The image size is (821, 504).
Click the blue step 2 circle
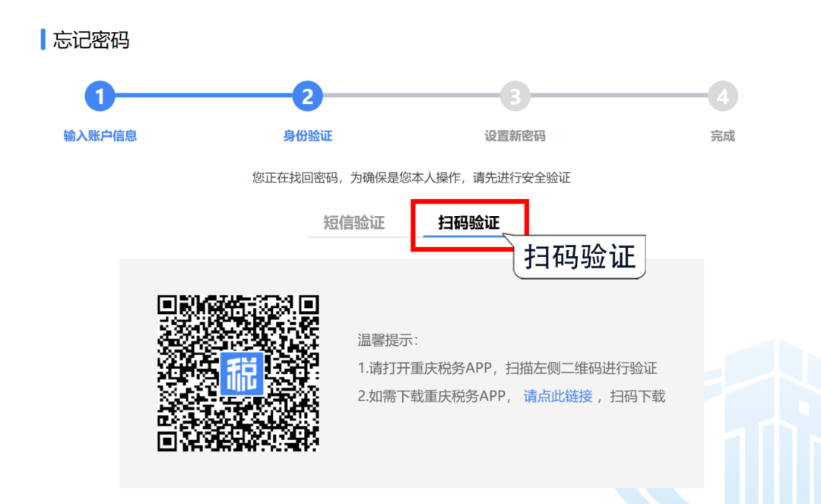point(308,97)
